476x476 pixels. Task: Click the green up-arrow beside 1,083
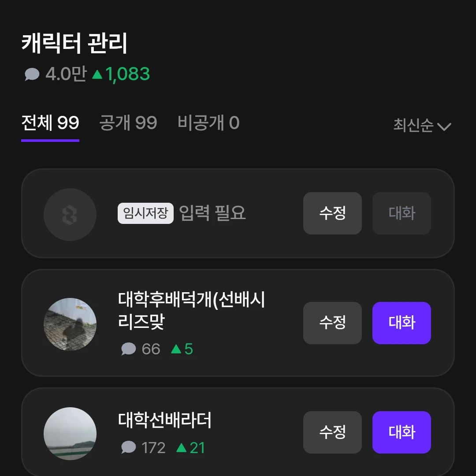(x=97, y=74)
